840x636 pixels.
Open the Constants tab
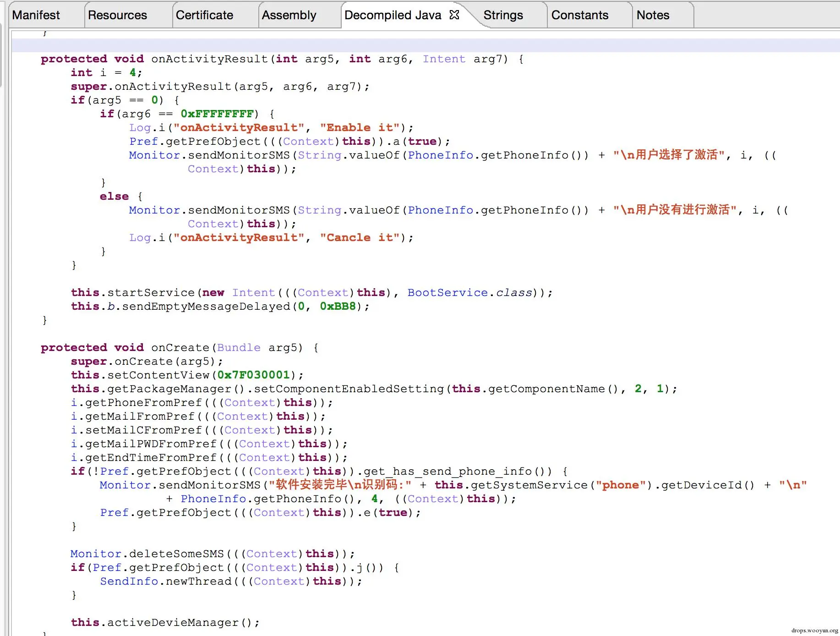click(580, 15)
